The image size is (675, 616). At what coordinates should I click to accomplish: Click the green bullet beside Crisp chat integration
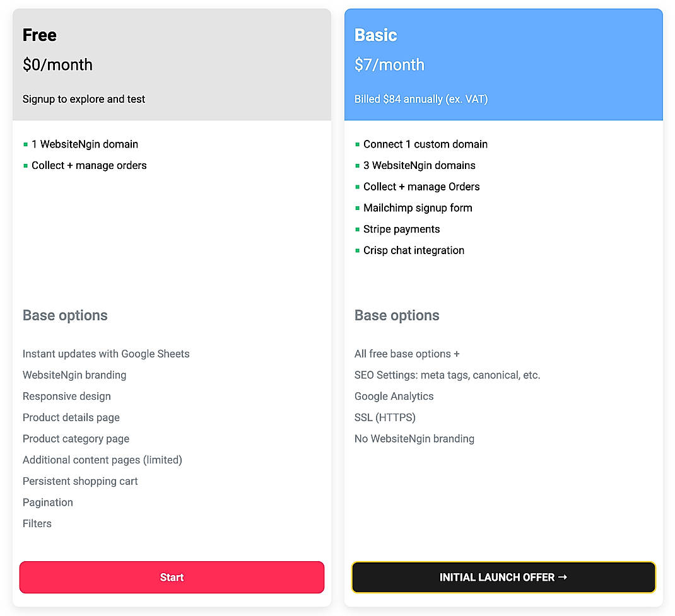tap(357, 250)
